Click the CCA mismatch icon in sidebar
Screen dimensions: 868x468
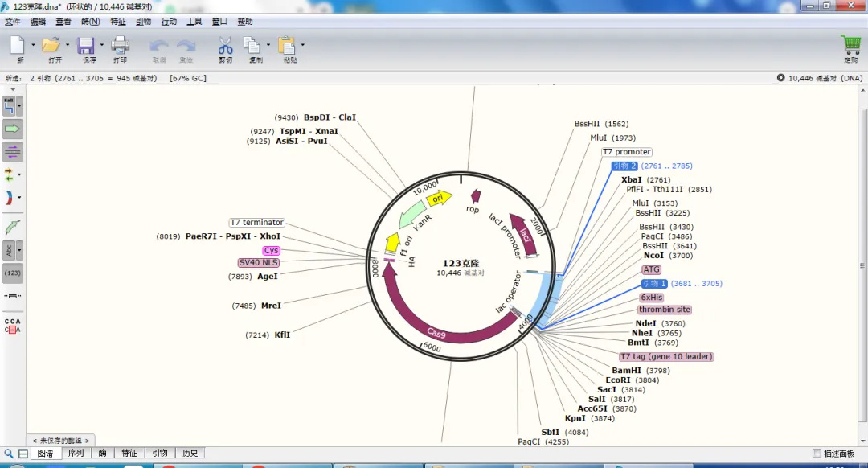(x=12, y=326)
